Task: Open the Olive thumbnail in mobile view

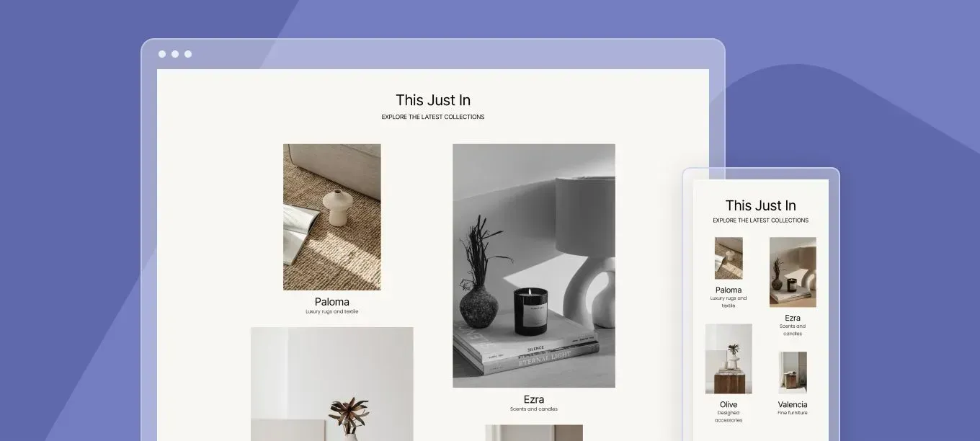Action: pos(729,359)
